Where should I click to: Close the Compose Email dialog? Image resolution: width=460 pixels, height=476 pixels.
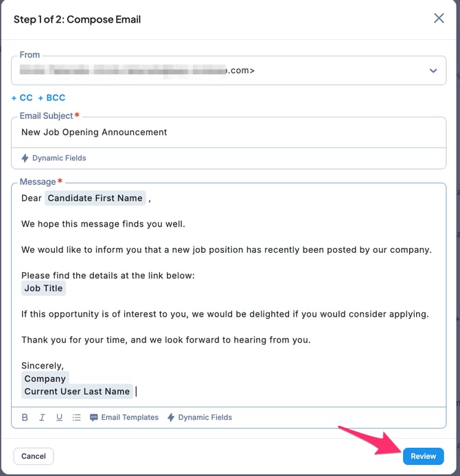tap(439, 19)
